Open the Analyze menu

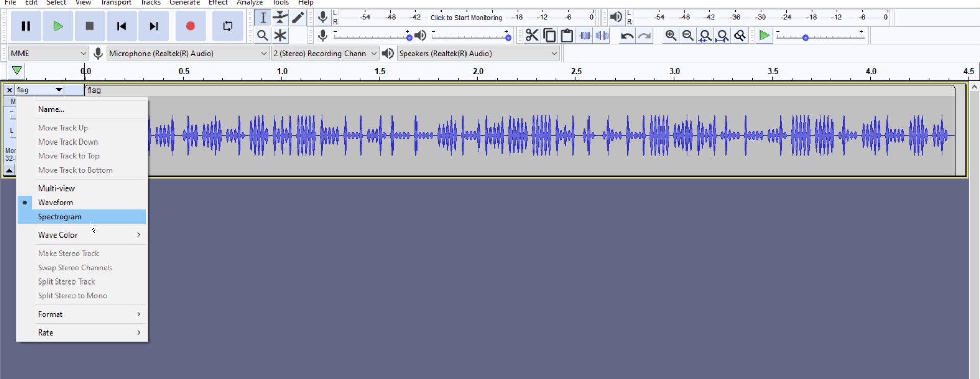(x=250, y=3)
